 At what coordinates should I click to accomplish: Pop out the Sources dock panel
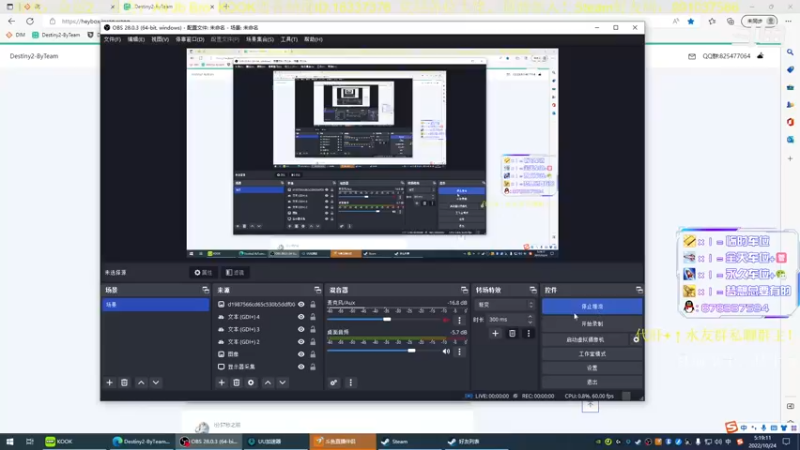[317, 290]
